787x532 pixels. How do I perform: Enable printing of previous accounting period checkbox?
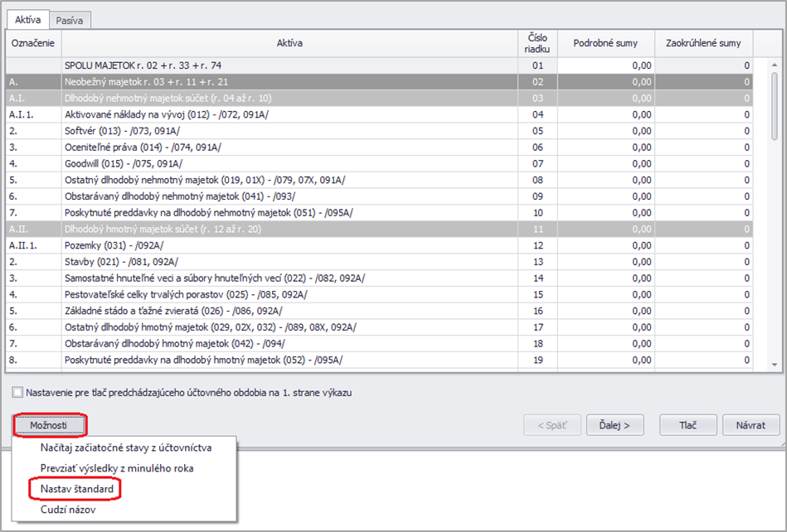tap(17, 393)
